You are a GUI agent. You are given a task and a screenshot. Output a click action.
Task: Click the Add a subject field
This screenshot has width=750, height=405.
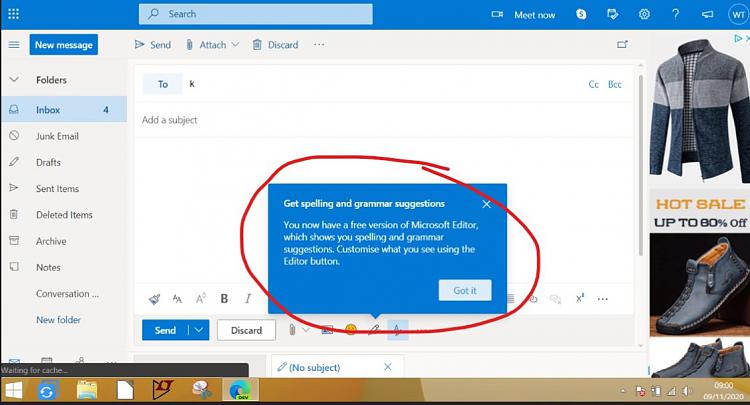(386, 120)
